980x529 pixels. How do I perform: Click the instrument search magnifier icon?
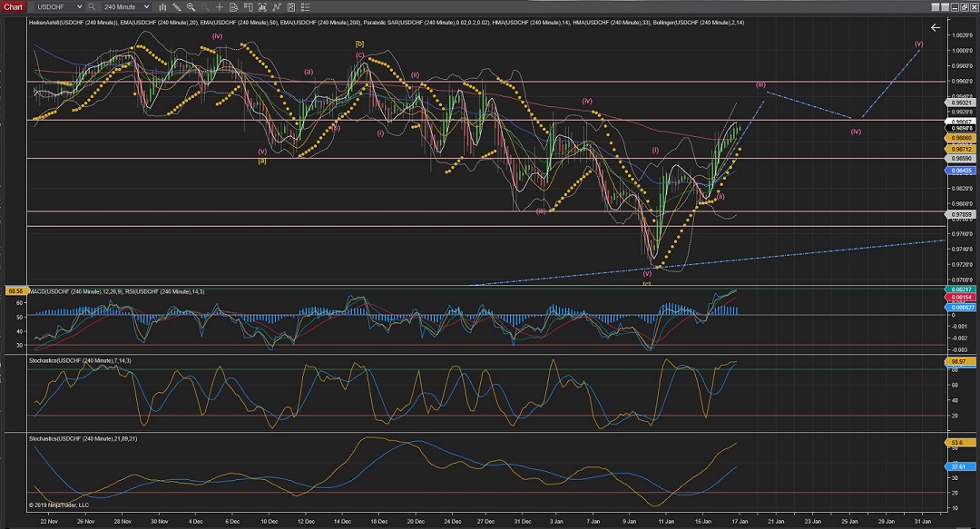point(92,7)
